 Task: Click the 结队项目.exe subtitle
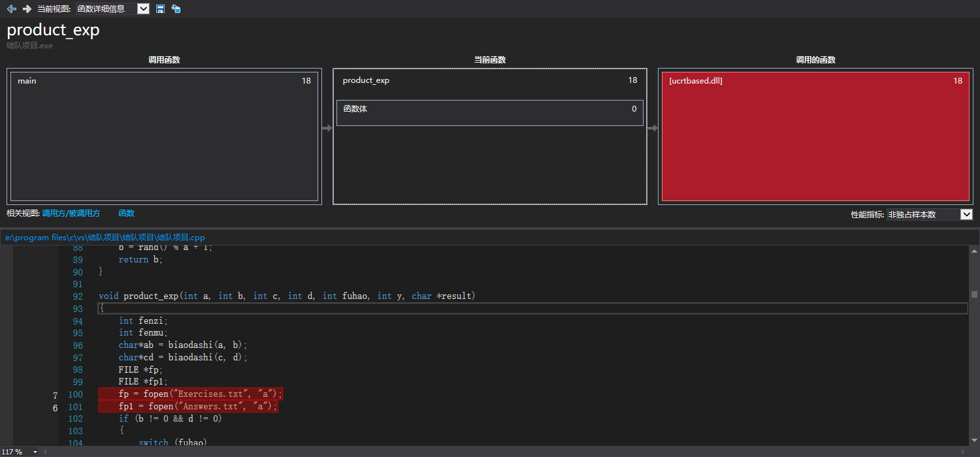pyautogui.click(x=29, y=46)
